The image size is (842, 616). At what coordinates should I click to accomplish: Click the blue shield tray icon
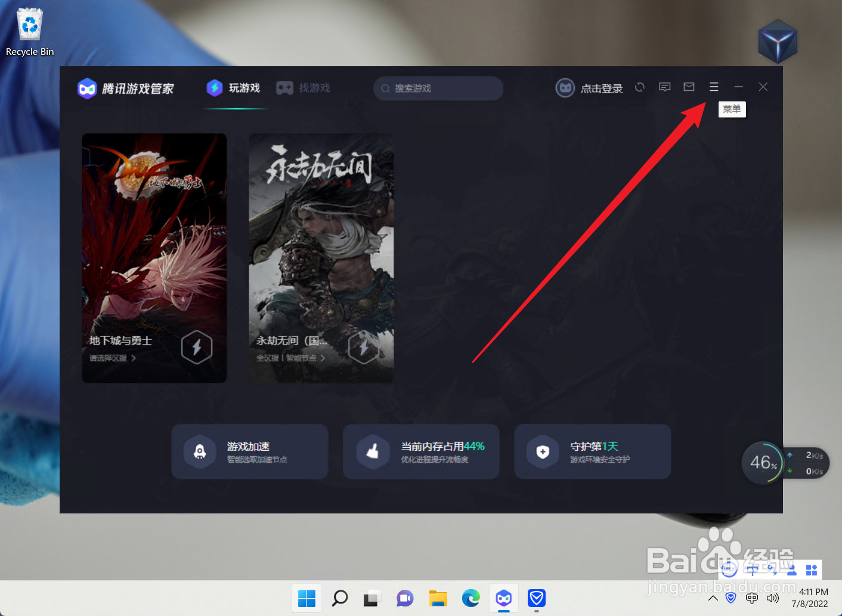coord(731,598)
